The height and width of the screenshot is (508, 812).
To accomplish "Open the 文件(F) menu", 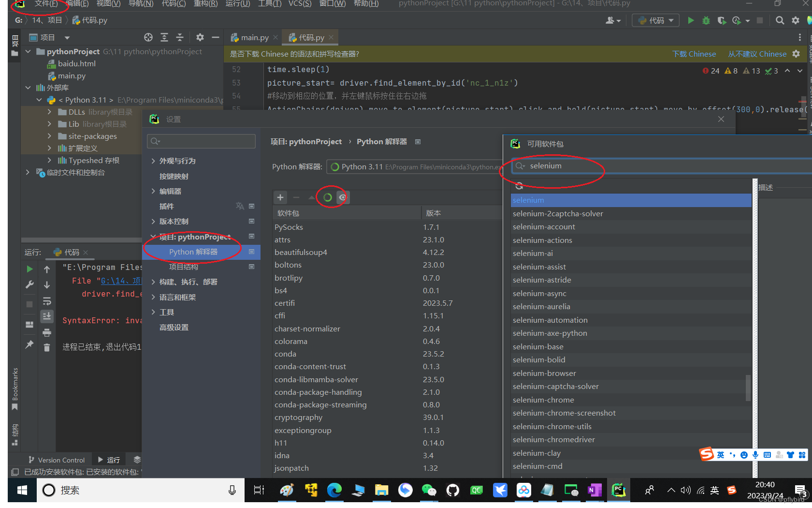I will click(46, 4).
